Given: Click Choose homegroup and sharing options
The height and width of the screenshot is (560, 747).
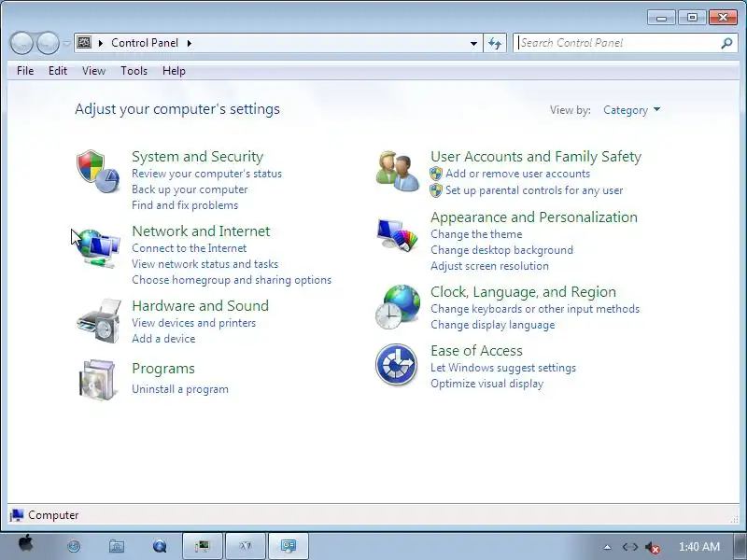Looking at the screenshot, I should (x=232, y=280).
